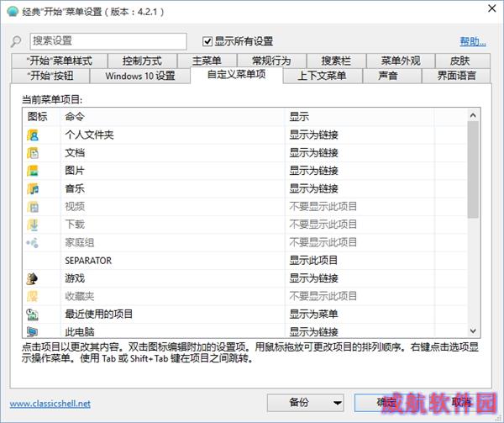Open the 主菜单 tab
The image size is (504, 423).
[207, 61]
